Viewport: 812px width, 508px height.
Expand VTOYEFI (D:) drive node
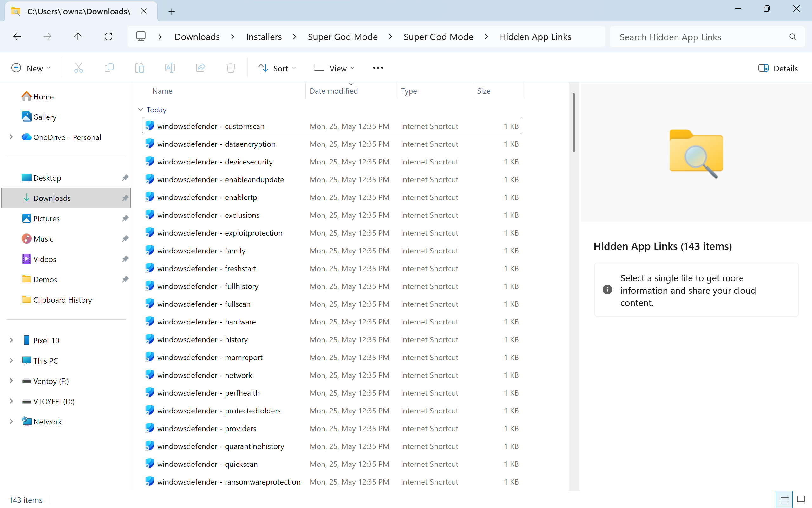[11, 401]
